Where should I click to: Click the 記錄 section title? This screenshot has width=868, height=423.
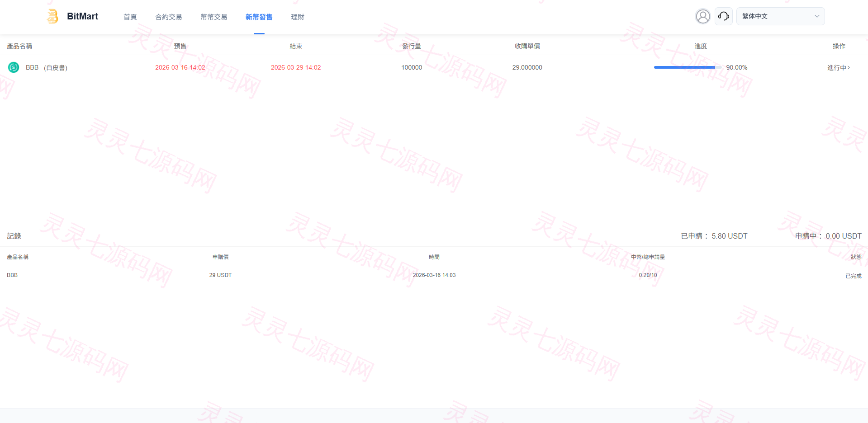(14, 236)
